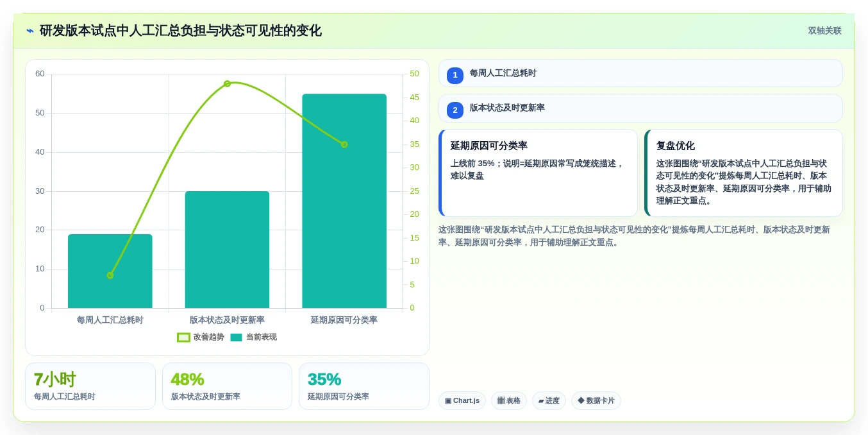Click the x-axis label 每周人工汇总耗时
This screenshot has height=435, width=868.
click(110, 320)
